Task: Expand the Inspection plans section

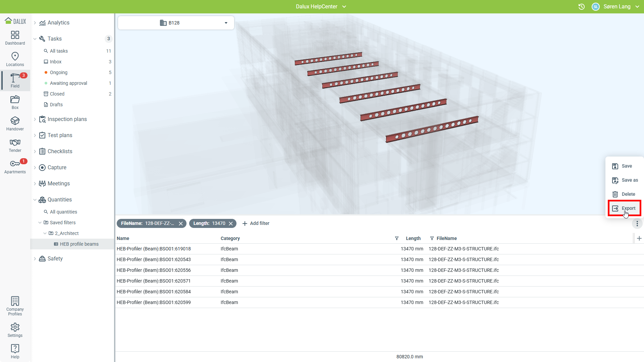Action: [35, 119]
